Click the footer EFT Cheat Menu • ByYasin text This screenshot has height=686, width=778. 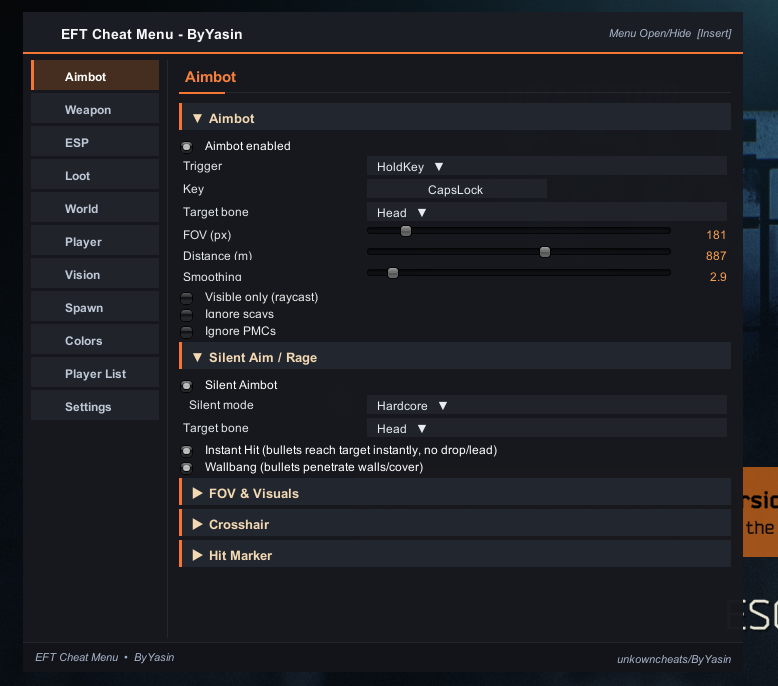(x=105, y=657)
